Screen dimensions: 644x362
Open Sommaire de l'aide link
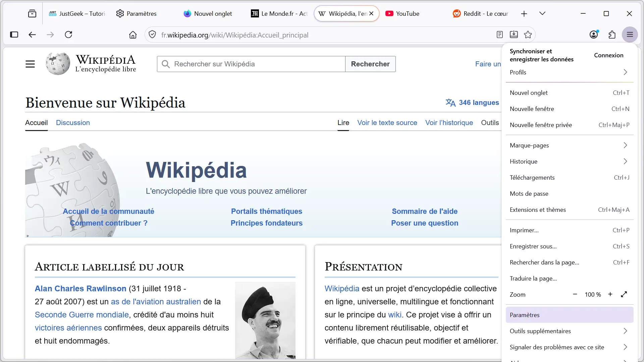(x=425, y=212)
